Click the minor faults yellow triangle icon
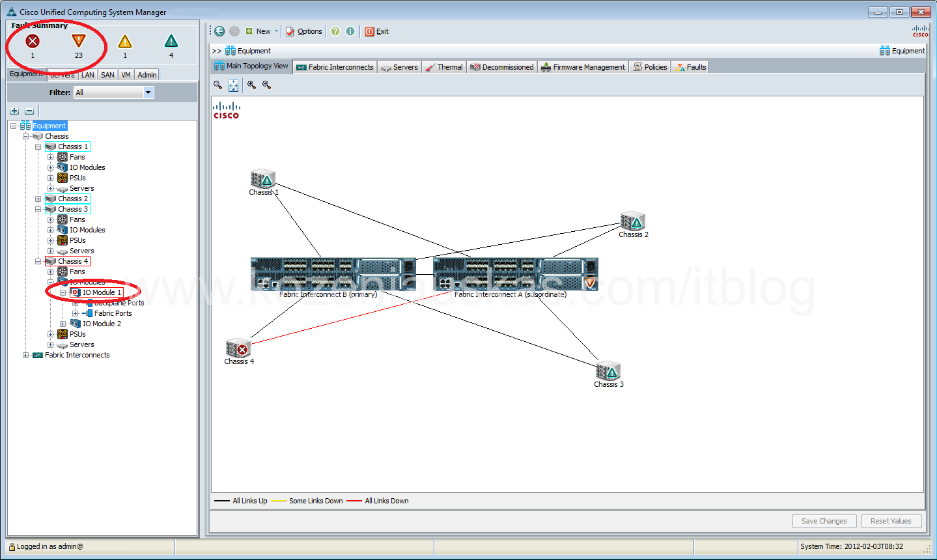The width and height of the screenshot is (937, 560). click(x=125, y=42)
